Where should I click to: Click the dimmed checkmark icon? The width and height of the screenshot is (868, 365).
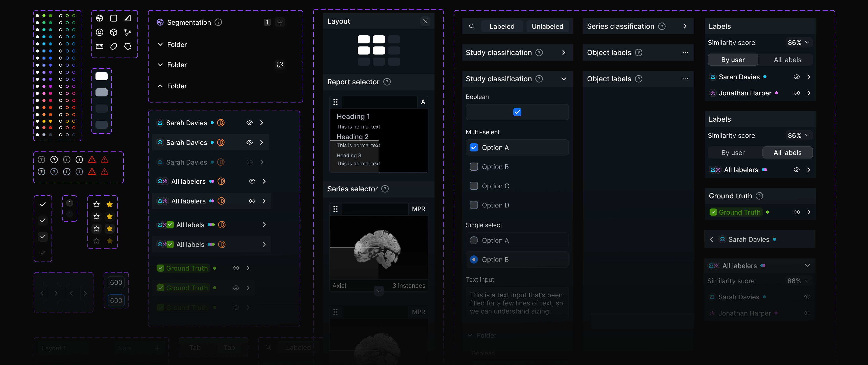click(x=43, y=253)
